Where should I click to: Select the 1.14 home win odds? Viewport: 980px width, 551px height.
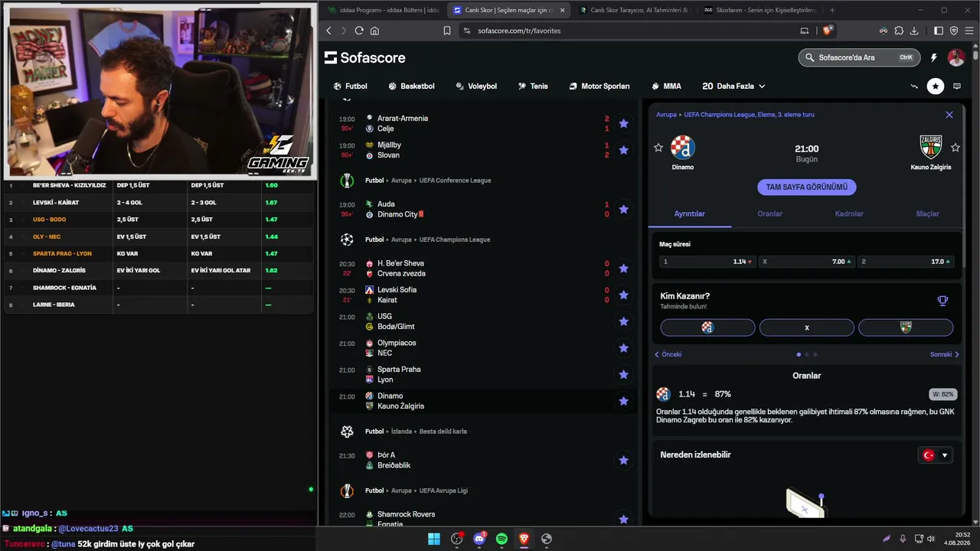coord(707,262)
